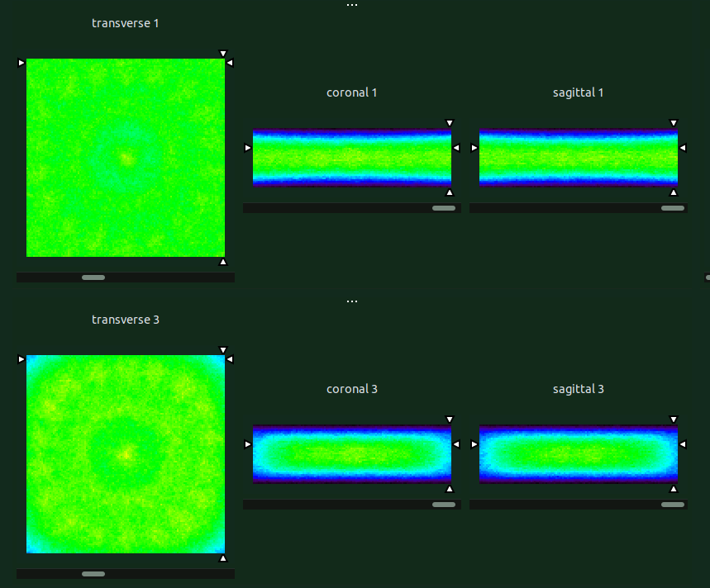Viewport: 710px width, 588px height.
Task: Click the transverse 1 image view
Action: [126, 158]
